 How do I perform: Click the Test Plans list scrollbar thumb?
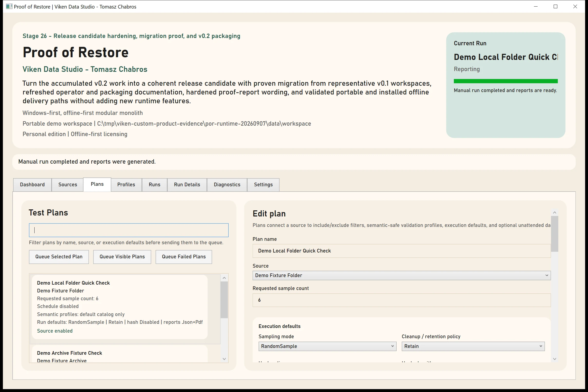[x=224, y=300]
